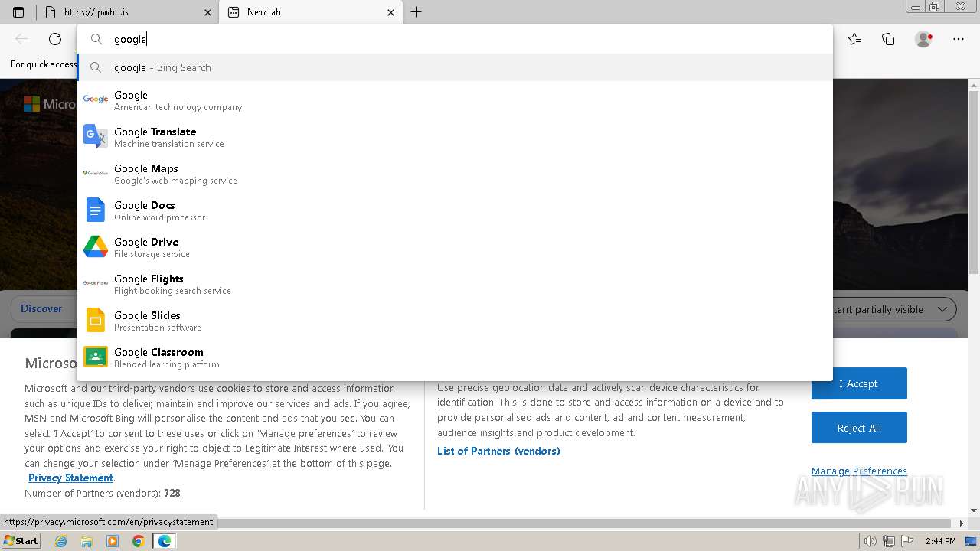The width and height of the screenshot is (980, 551).
Task: Switch to the https://ipwho.is tab
Action: coord(127,12)
